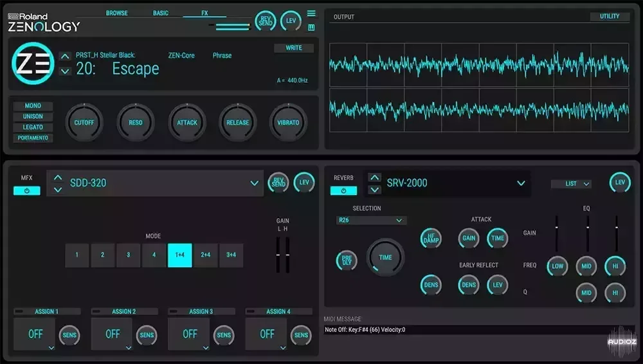
Task: Switch to the FX tab
Action: 204,13
